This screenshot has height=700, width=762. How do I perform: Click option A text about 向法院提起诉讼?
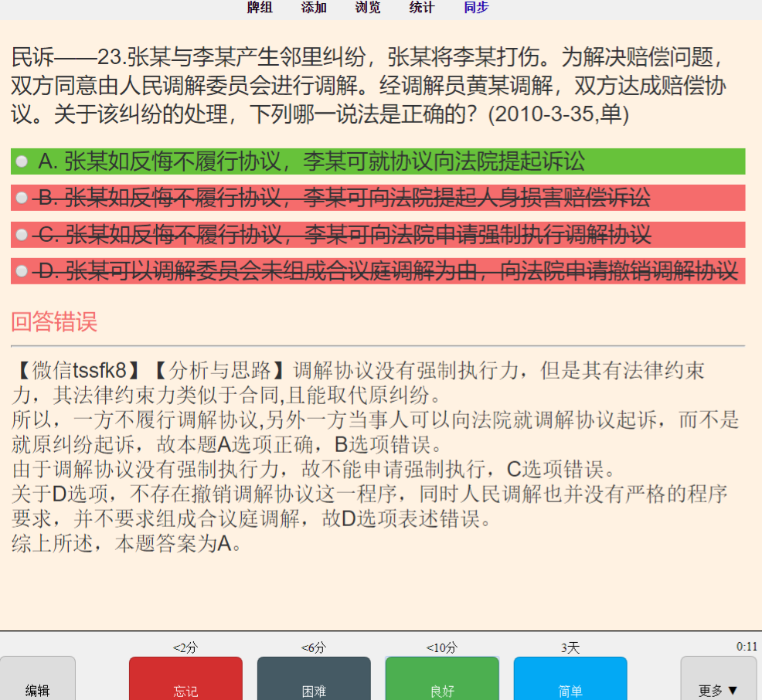[311, 161]
